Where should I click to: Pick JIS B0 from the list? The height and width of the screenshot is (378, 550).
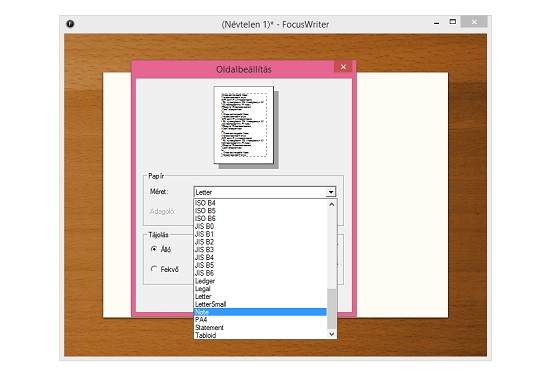click(260, 226)
